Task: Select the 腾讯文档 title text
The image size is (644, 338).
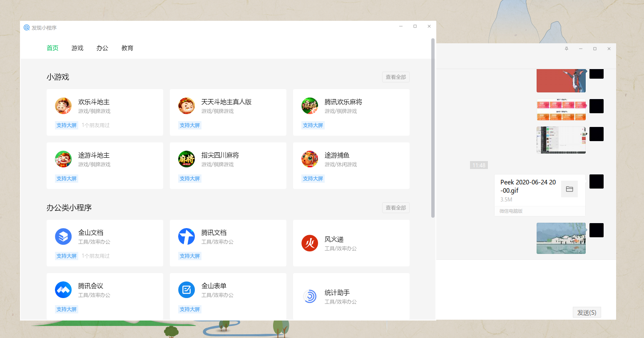Action: tap(214, 233)
